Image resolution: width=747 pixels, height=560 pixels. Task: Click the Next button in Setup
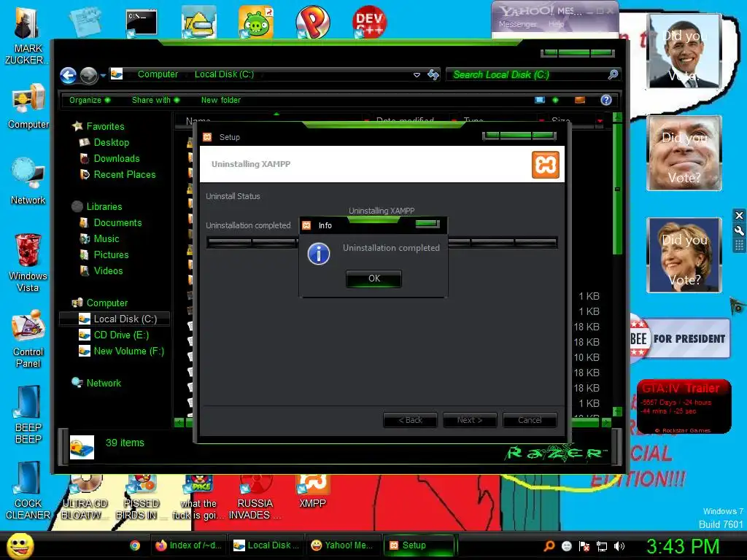[470, 420]
